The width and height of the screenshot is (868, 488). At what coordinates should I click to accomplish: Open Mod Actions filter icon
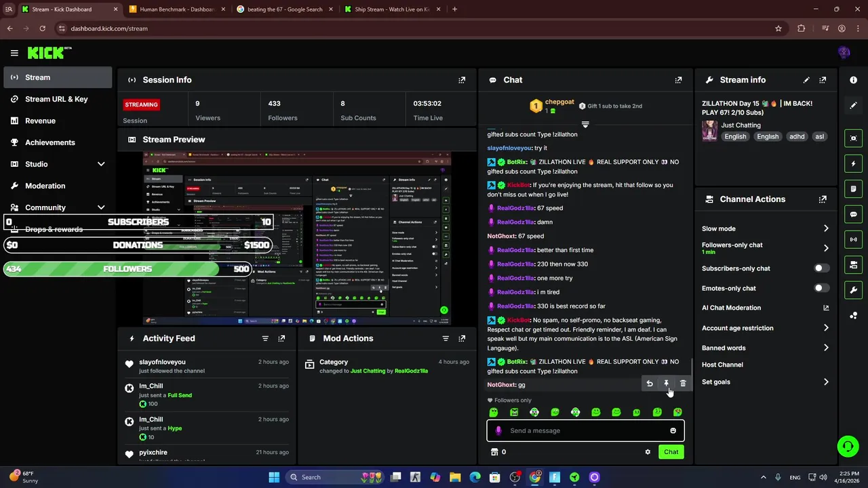[446, 338]
